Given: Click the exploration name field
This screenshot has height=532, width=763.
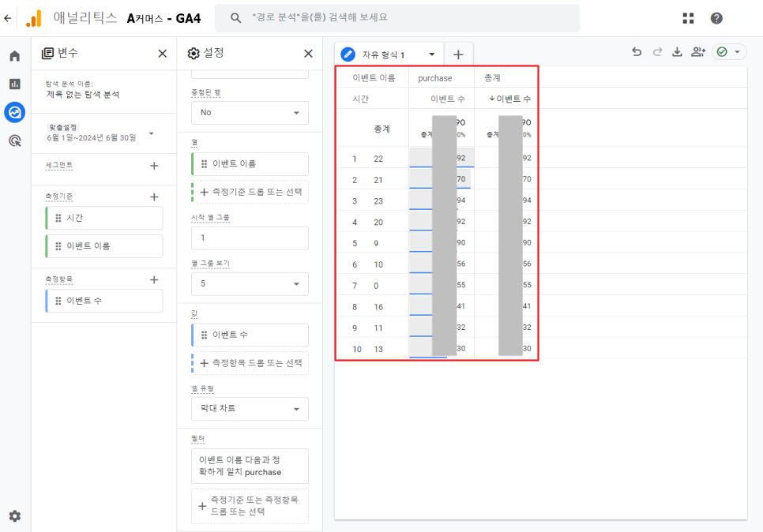Looking at the screenshot, I should (x=83, y=95).
